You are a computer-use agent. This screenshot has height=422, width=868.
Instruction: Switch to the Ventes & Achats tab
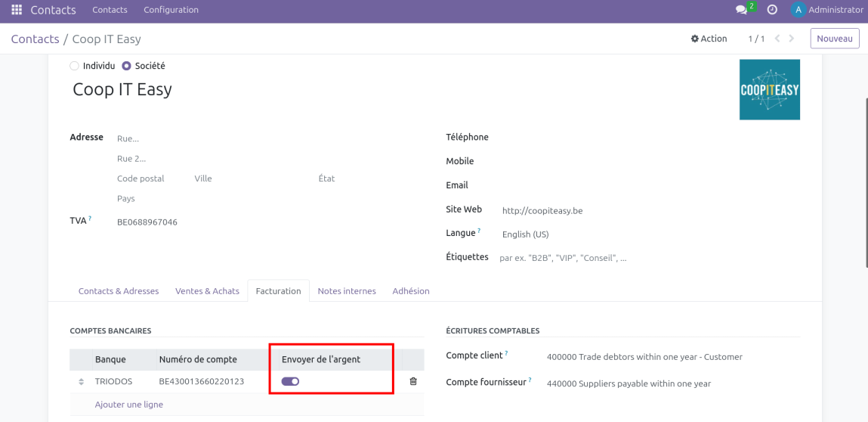[x=207, y=291]
